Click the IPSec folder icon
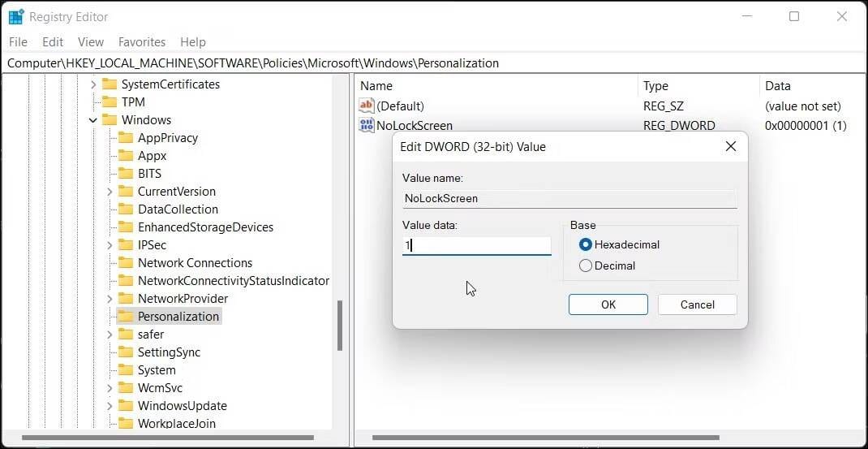 coord(126,245)
